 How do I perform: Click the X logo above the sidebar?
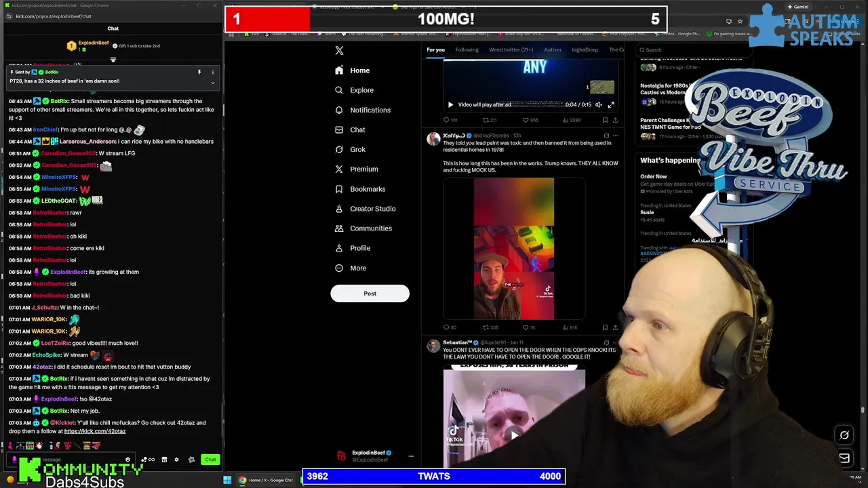[x=339, y=50]
